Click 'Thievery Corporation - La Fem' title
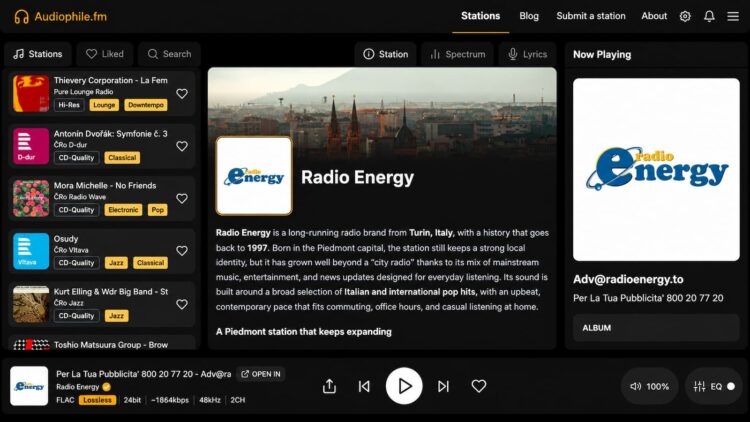The height and width of the screenshot is (422, 750). 110,80
